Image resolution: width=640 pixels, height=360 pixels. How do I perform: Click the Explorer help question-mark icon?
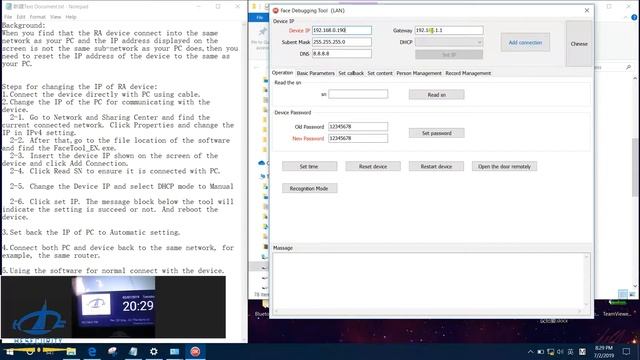tap(634, 18)
